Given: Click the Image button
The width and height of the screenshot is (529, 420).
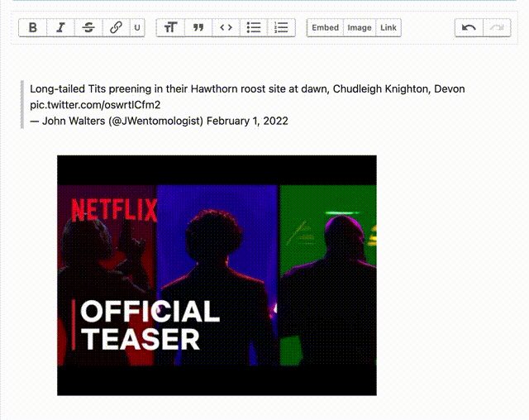Looking at the screenshot, I should coord(360,27).
